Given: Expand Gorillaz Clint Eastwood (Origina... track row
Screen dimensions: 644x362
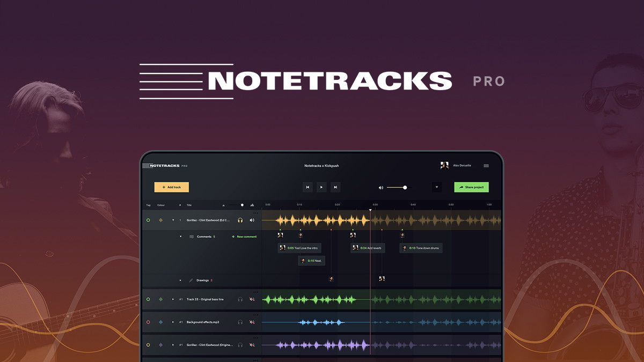Looking at the screenshot, I should [x=173, y=345].
